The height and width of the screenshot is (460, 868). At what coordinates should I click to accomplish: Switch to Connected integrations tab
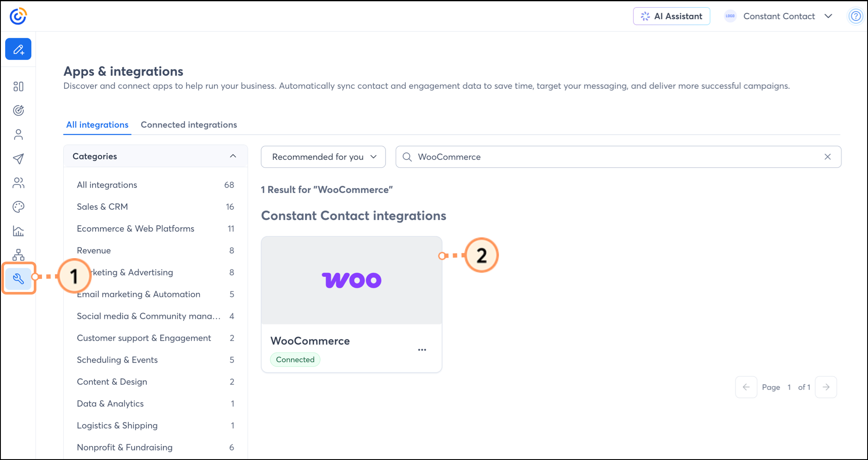[189, 125]
